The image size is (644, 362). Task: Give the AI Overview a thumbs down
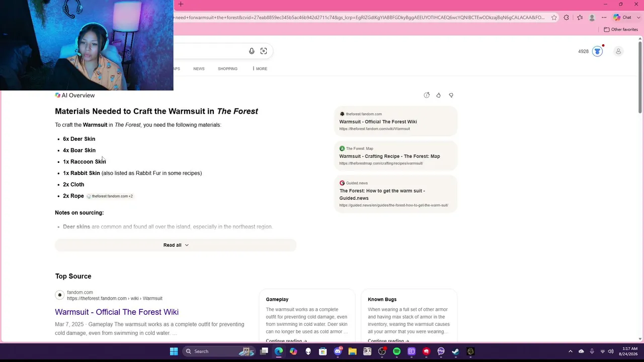click(x=451, y=96)
